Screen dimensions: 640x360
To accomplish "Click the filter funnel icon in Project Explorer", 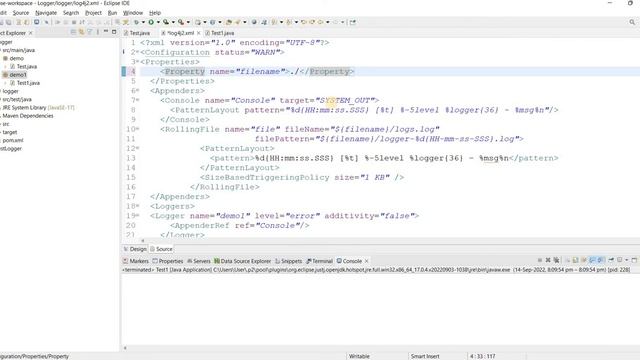I will [x=90, y=32].
